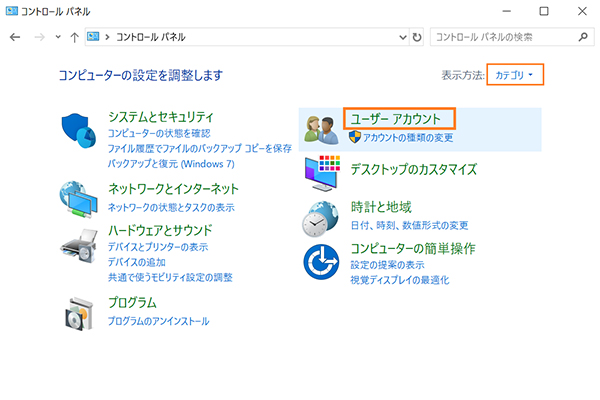This screenshot has height=400, width=600.
Task: Open ファイル履歴でファイルのバックアップ コピーを保存 link
Action: [199, 148]
